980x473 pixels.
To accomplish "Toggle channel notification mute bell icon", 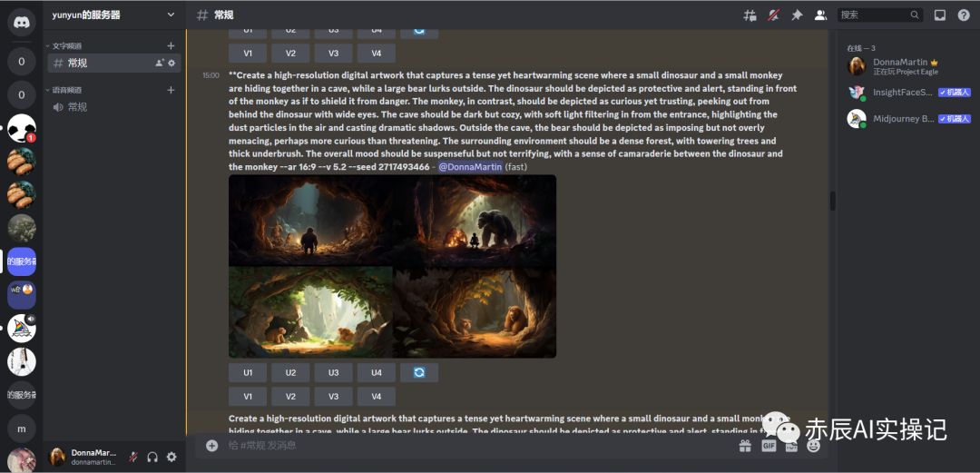I will (773, 15).
